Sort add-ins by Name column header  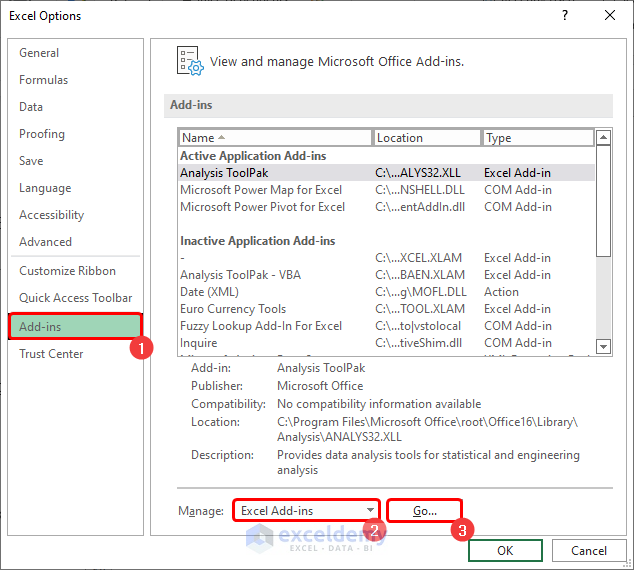click(x=275, y=138)
